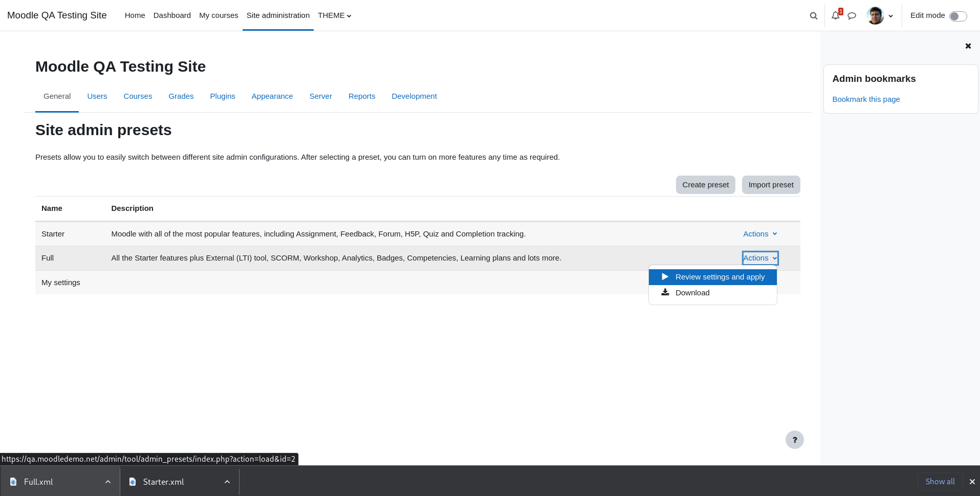
Task: Click the My settings preset name
Action: point(61,283)
